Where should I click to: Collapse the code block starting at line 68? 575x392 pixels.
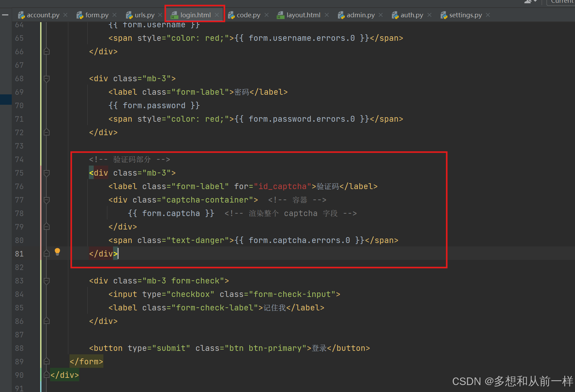point(46,78)
